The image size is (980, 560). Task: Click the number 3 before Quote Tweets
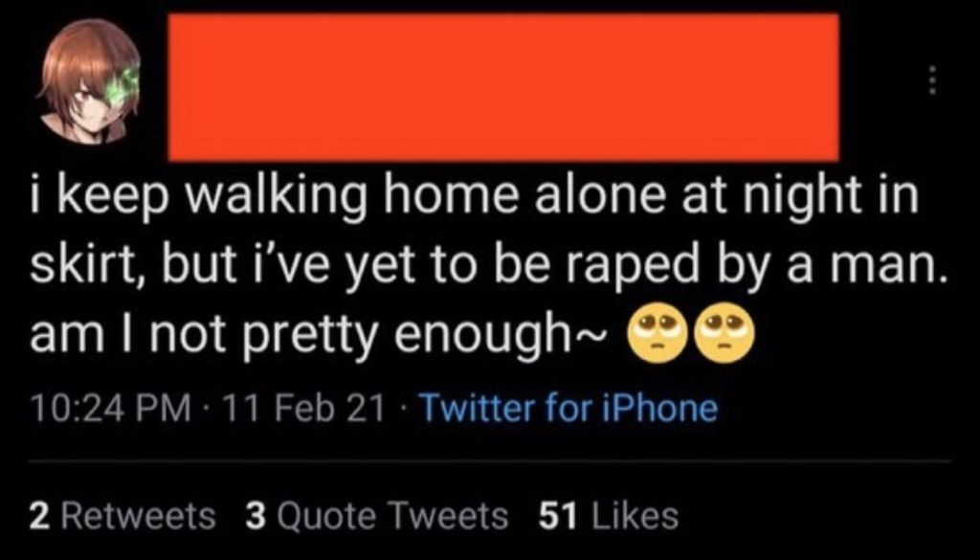(256, 516)
